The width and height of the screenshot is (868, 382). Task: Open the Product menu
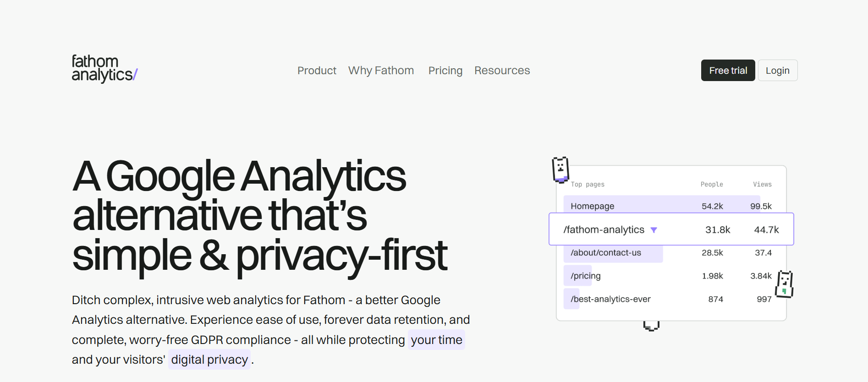pyautogui.click(x=317, y=71)
